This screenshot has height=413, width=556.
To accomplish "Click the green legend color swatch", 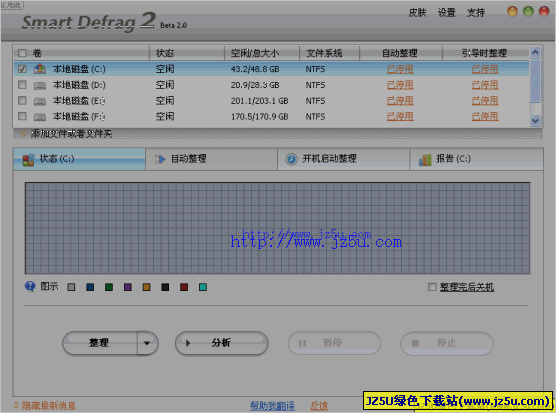I will tap(109, 287).
